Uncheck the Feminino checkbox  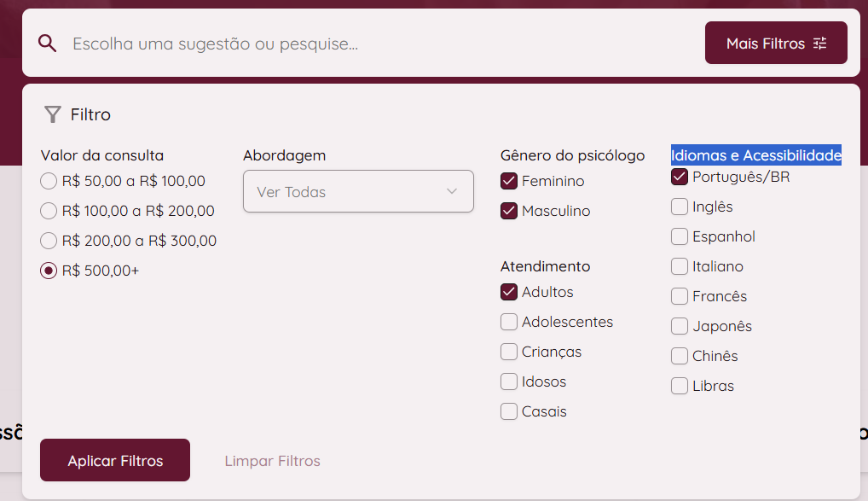coord(509,181)
